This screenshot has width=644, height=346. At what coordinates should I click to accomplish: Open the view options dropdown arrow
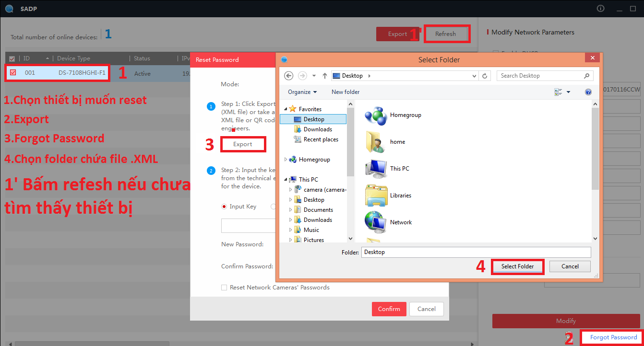569,92
